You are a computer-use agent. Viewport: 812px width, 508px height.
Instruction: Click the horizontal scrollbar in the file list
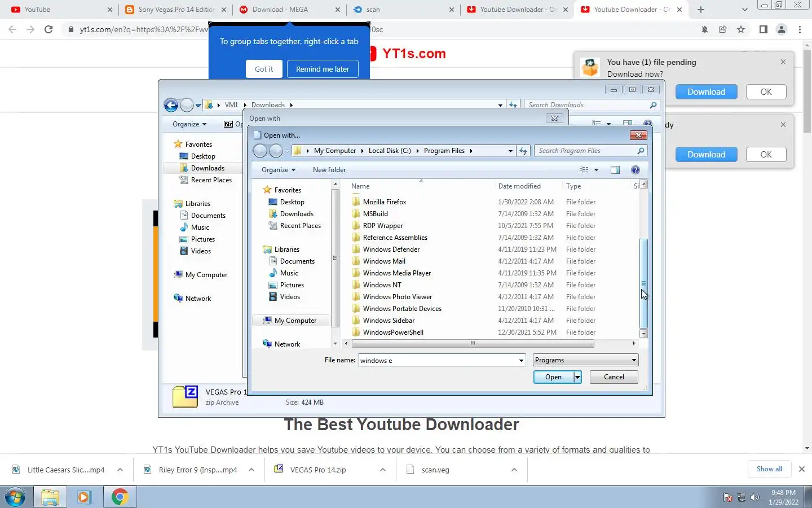pos(473,343)
